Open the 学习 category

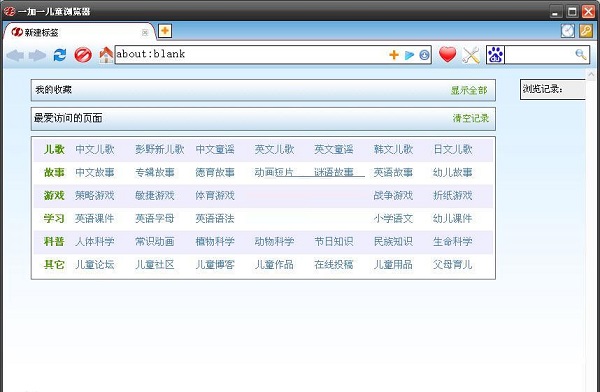54,218
